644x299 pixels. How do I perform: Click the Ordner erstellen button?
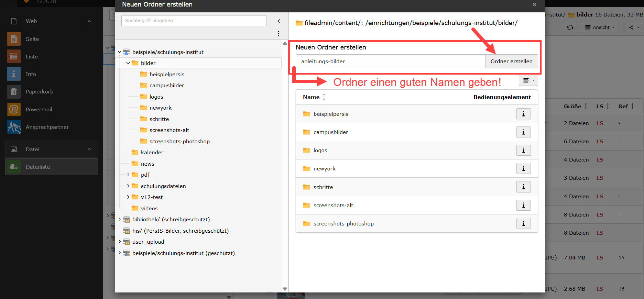click(x=511, y=62)
